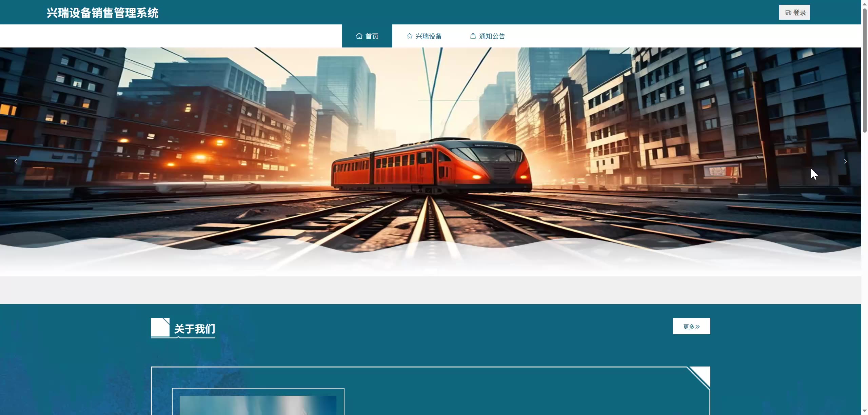Click the truck icon inside the 登录 button
868x415 pixels.
(788, 13)
